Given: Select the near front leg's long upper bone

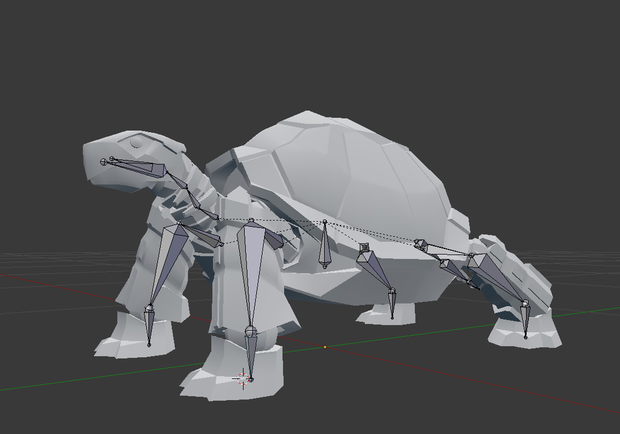Looking at the screenshot, I should 250,273.
